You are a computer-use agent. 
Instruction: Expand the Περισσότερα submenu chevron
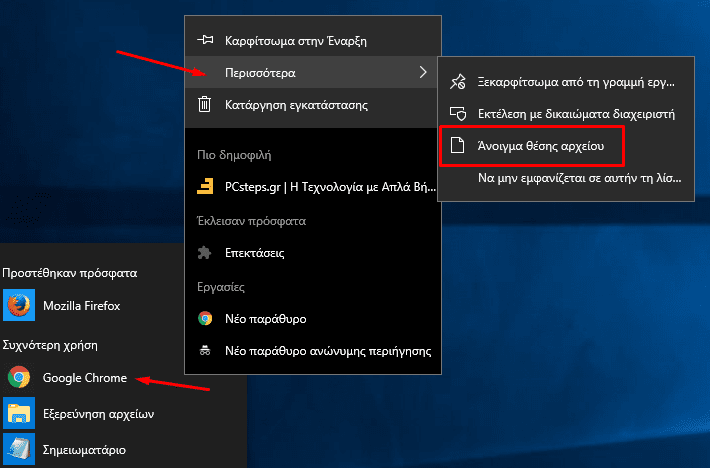423,72
